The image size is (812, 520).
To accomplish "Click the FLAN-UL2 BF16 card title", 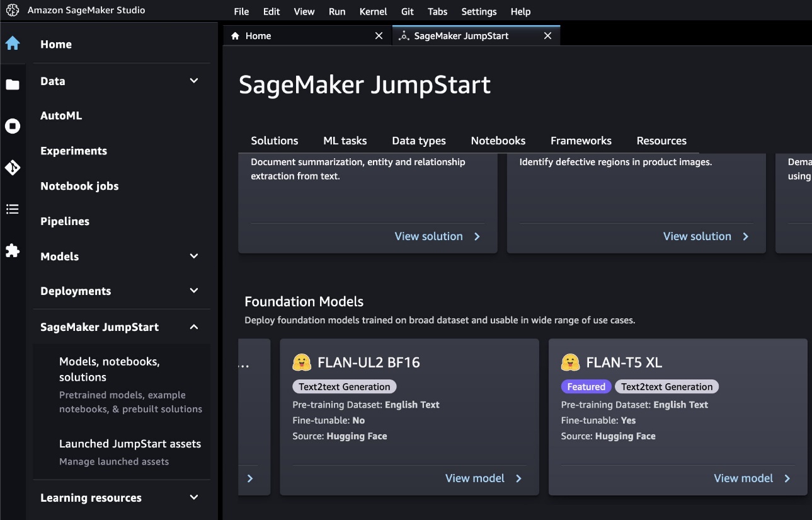I will (369, 362).
